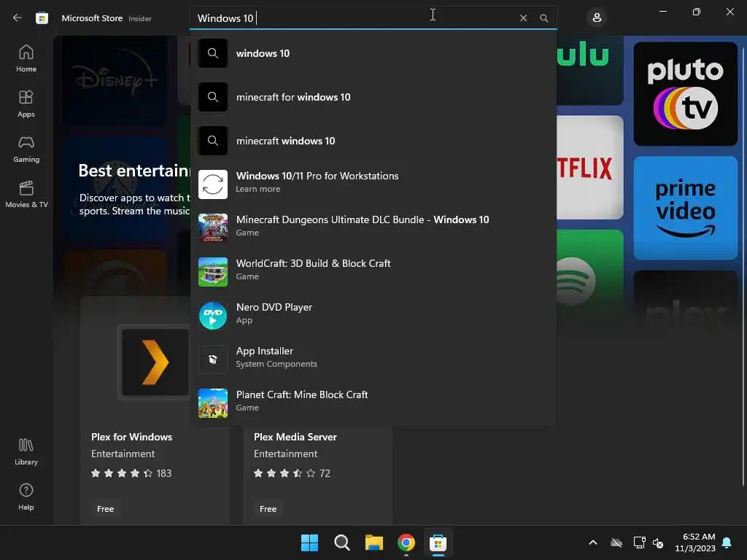Select the 'windows 10' search suggestion
Viewport: 747px width, 560px height.
click(373, 53)
